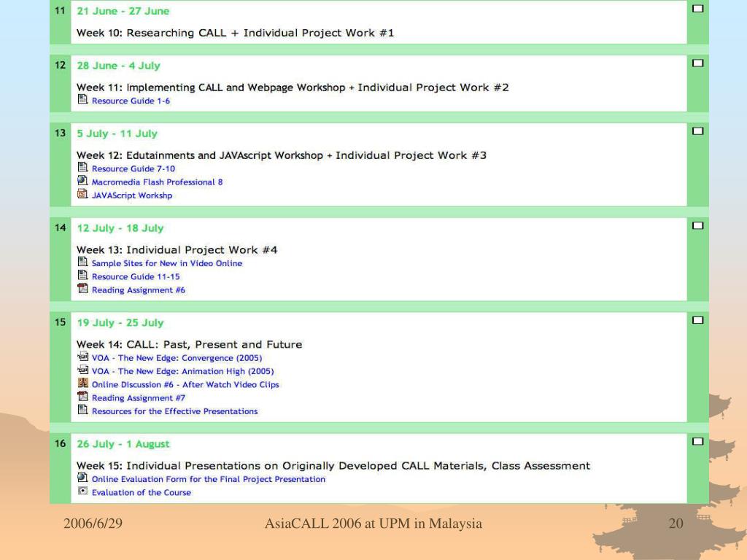Open the Macromedia Flash Professional 8 link
Screen dimensions: 747x560
[158, 182]
